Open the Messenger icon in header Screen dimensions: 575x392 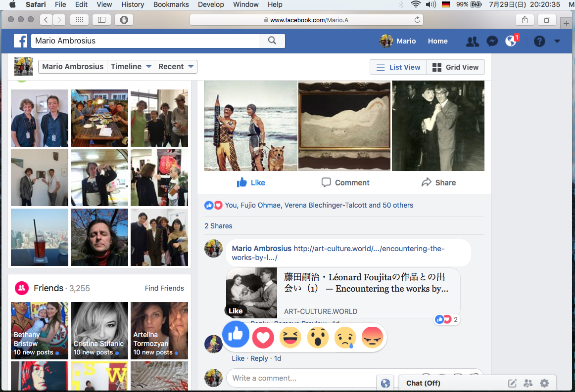pos(492,42)
